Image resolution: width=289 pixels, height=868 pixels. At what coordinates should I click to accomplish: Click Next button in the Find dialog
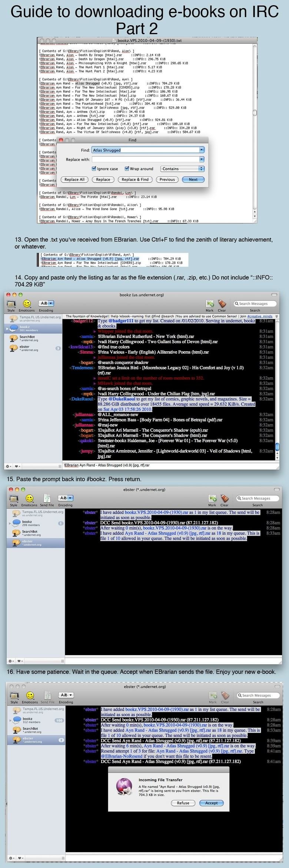point(193,180)
